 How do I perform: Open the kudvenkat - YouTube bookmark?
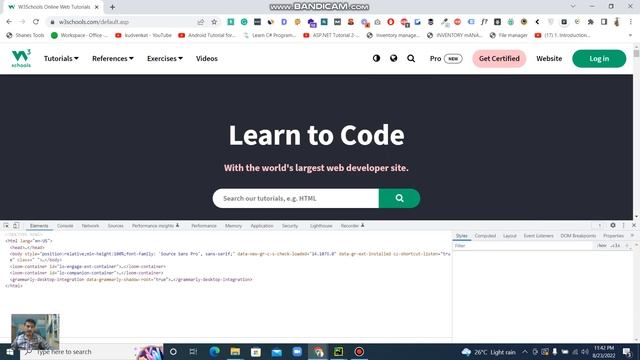tap(143, 36)
